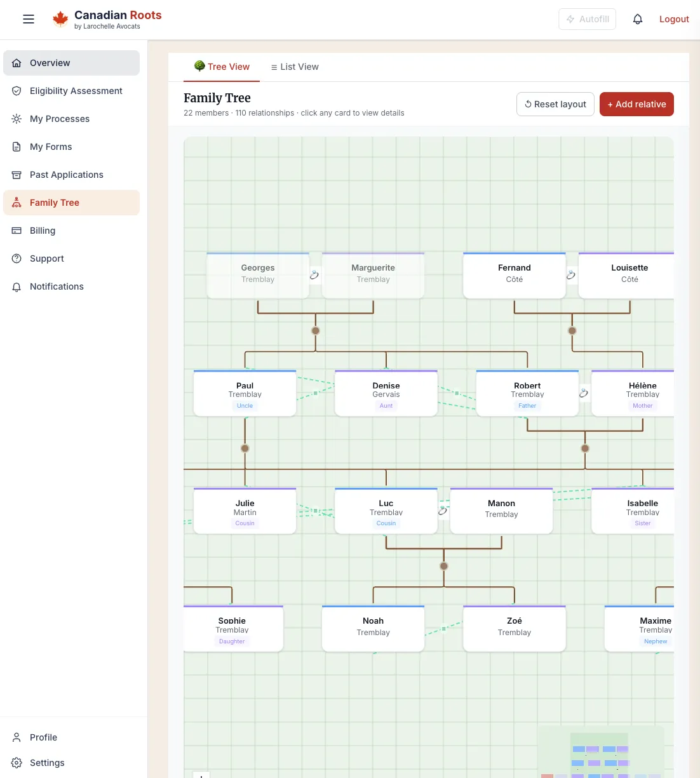Screen dimensions: 700x778
Task: Open Fernand Côté's card
Action: [x=515, y=276]
